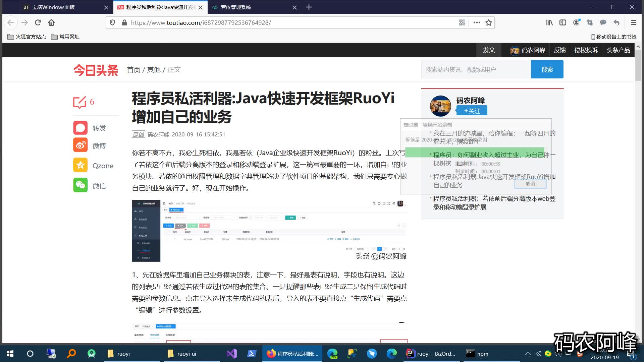Click the tracking protection shield toggle

coord(112,22)
